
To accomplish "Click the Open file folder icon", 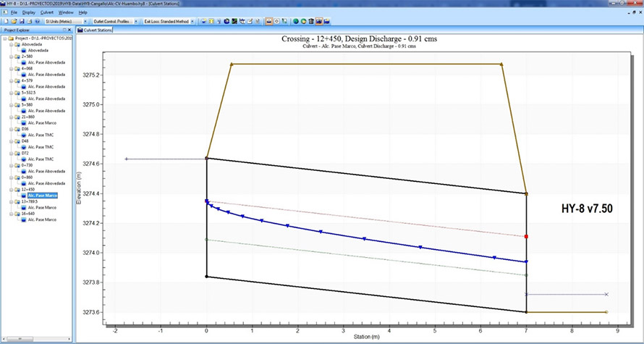I will [x=13, y=22].
